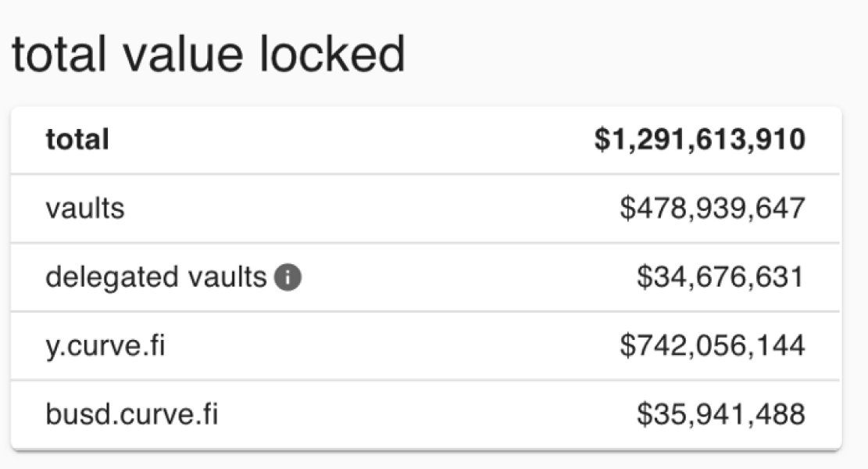Click the $34,676,631 delegated vaults amount
Viewport: 868px width, 469px height.
tap(720, 277)
